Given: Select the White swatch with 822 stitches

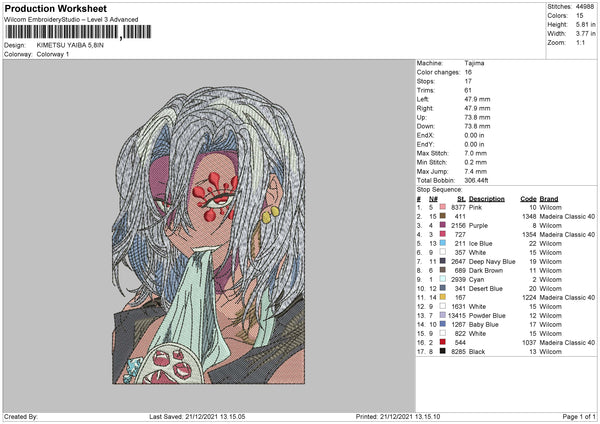Looking at the screenshot, I should click(x=443, y=333).
